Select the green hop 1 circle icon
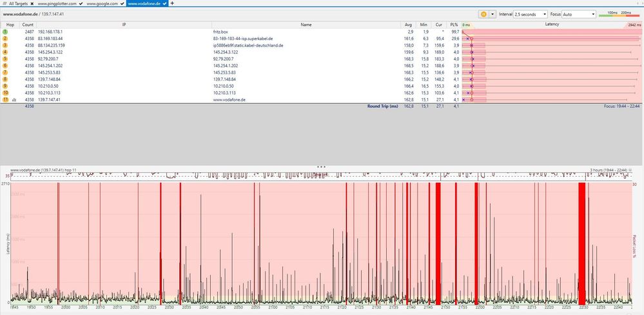The height and width of the screenshot is (315, 644). 5,32
